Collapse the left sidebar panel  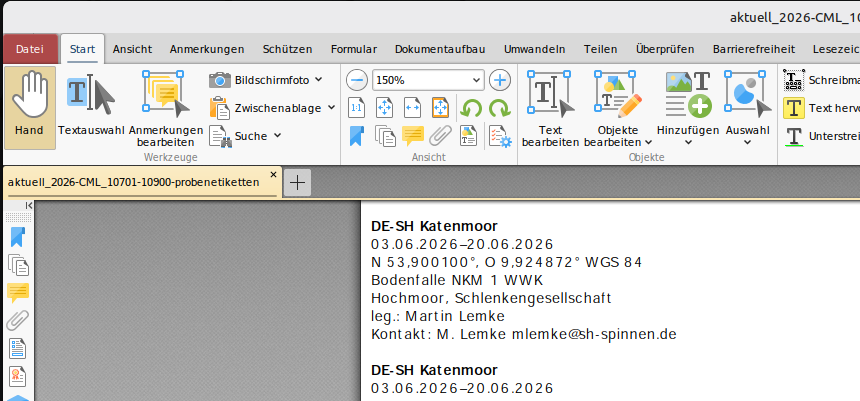point(29,205)
